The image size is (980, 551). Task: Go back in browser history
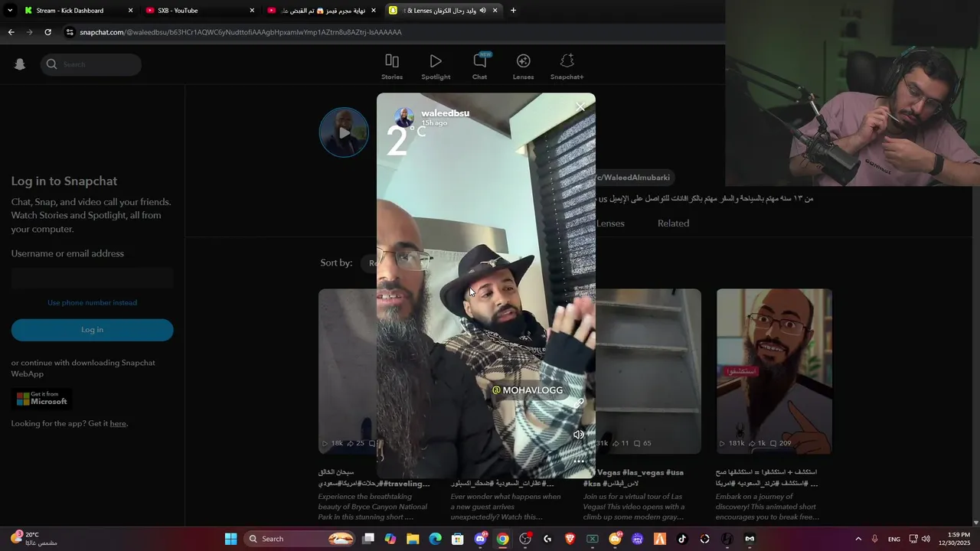coord(11,32)
